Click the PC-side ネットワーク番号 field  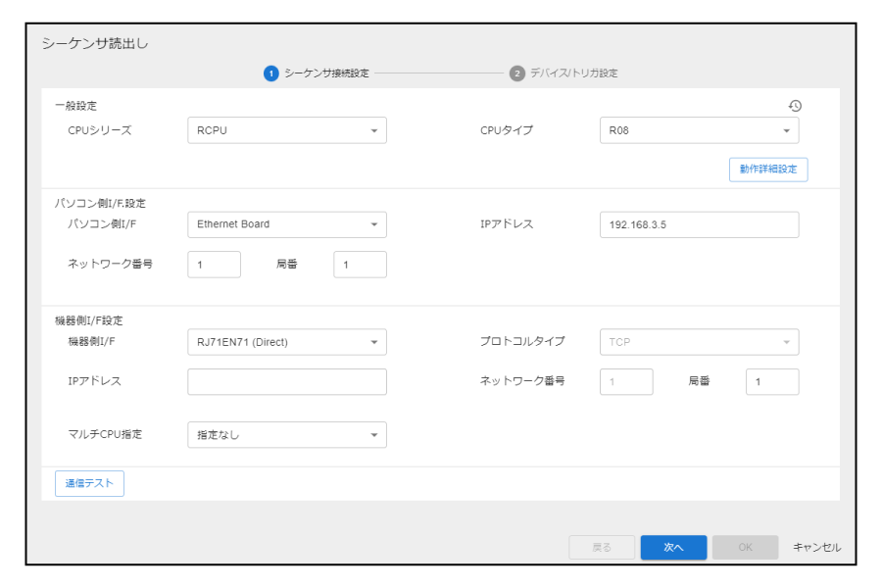[214, 265]
